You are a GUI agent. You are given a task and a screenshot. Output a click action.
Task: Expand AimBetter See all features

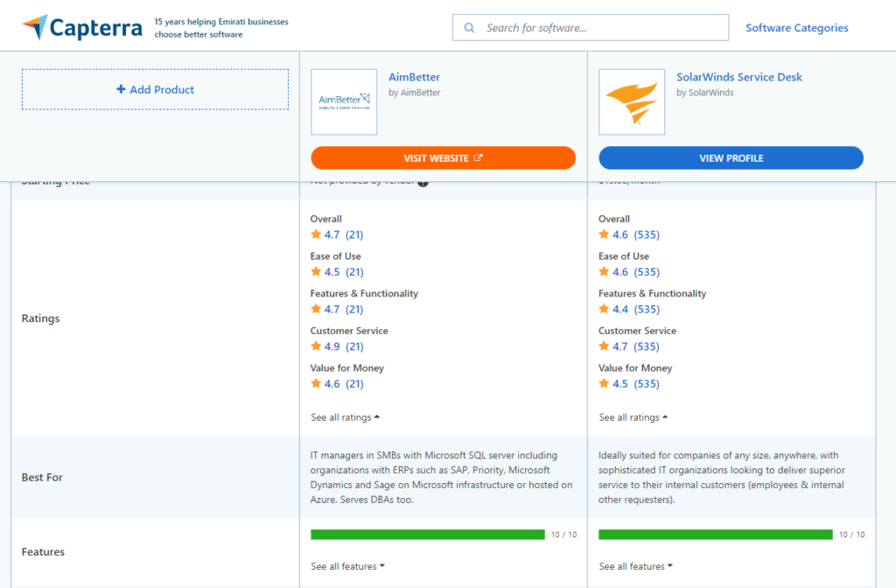pyautogui.click(x=347, y=566)
